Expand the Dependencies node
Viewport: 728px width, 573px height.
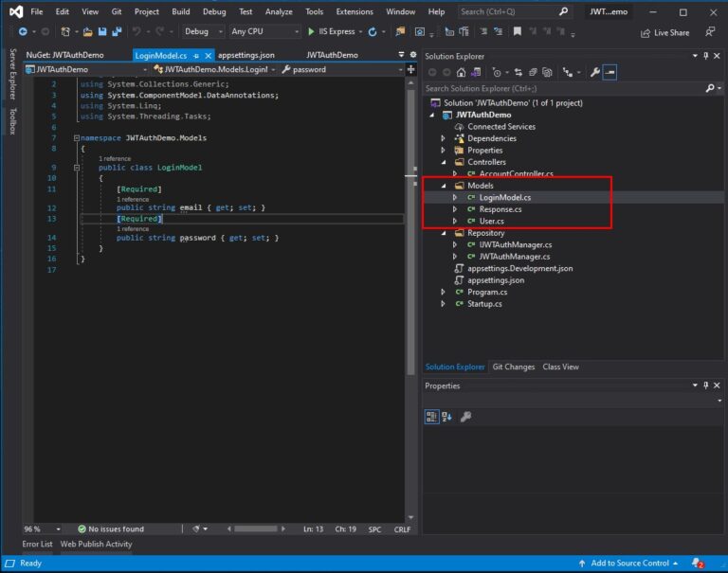[444, 138]
